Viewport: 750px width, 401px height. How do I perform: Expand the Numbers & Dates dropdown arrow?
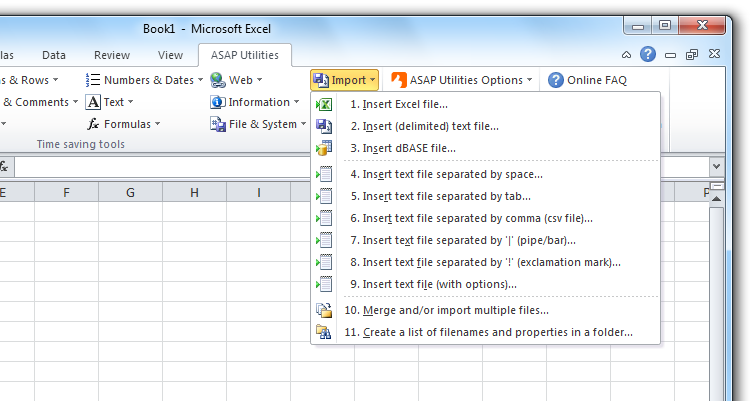coord(200,80)
